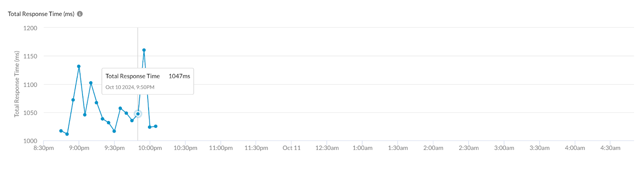Select the highlighted 9:50PM data point

[x=138, y=114]
